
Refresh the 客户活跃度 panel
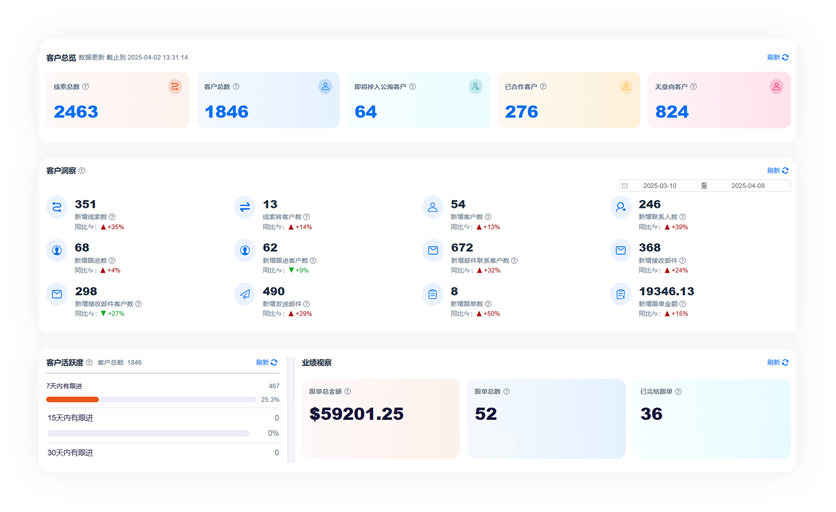pos(266,362)
